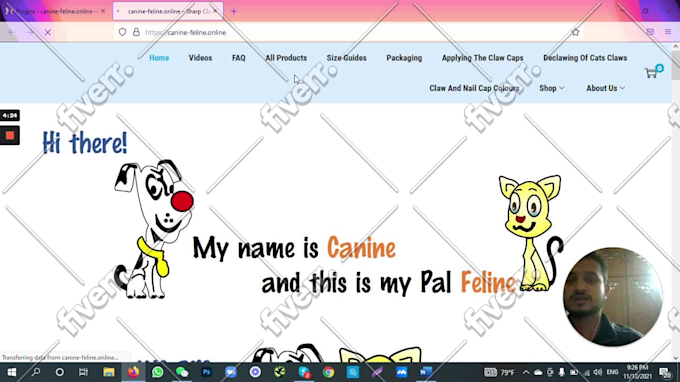680x382 pixels.
Task: Open the All Products page
Action: point(286,58)
